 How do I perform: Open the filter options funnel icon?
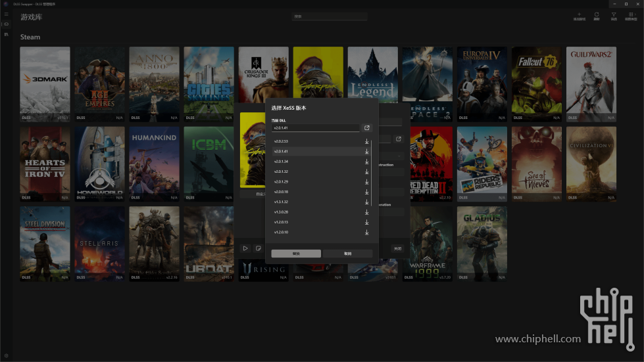614,16
